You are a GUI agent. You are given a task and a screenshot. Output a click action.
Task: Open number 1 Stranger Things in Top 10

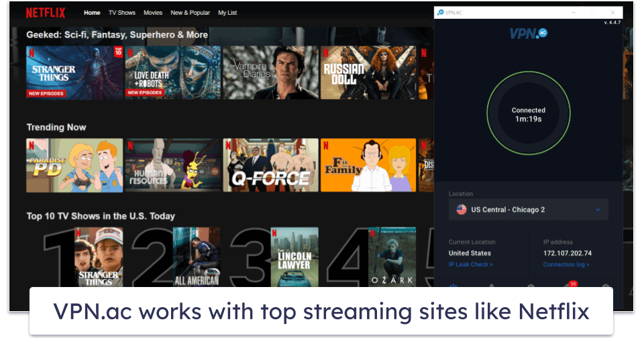coord(99,257)
